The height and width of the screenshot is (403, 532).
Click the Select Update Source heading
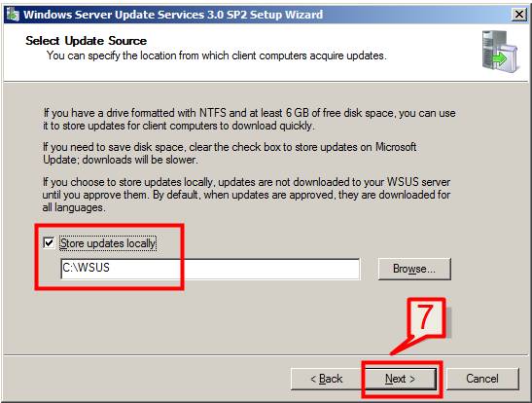87,41
